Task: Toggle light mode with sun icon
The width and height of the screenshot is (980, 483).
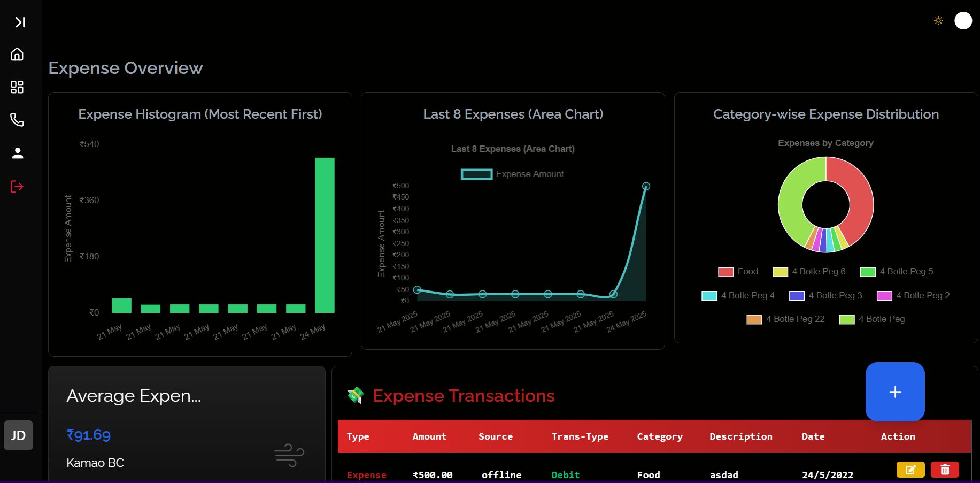Action: (938, 21)
